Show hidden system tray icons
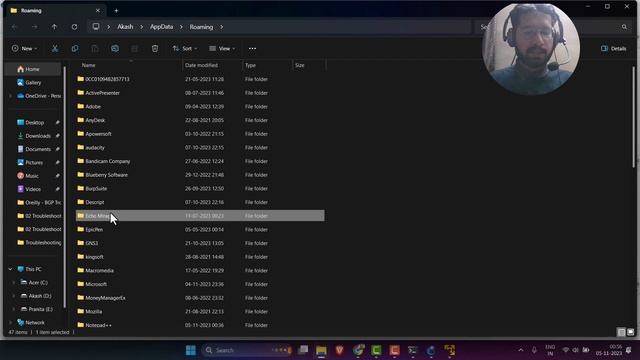 pos(520,350)
